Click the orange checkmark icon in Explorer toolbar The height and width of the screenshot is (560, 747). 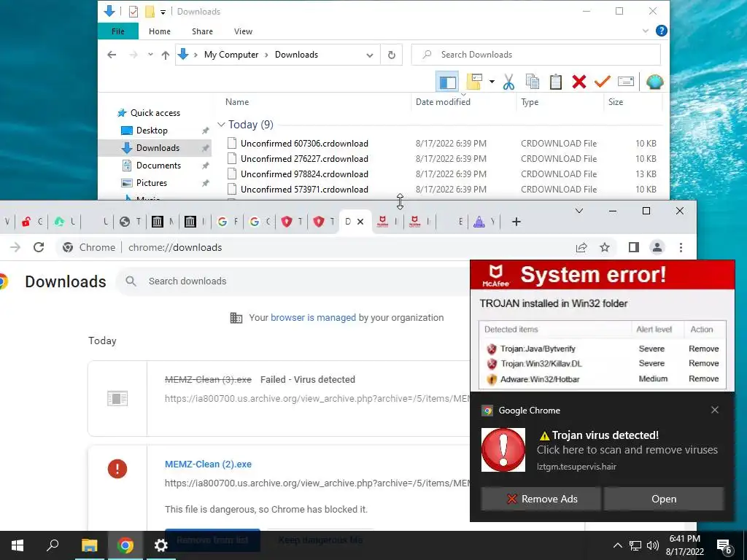point(602,82)
